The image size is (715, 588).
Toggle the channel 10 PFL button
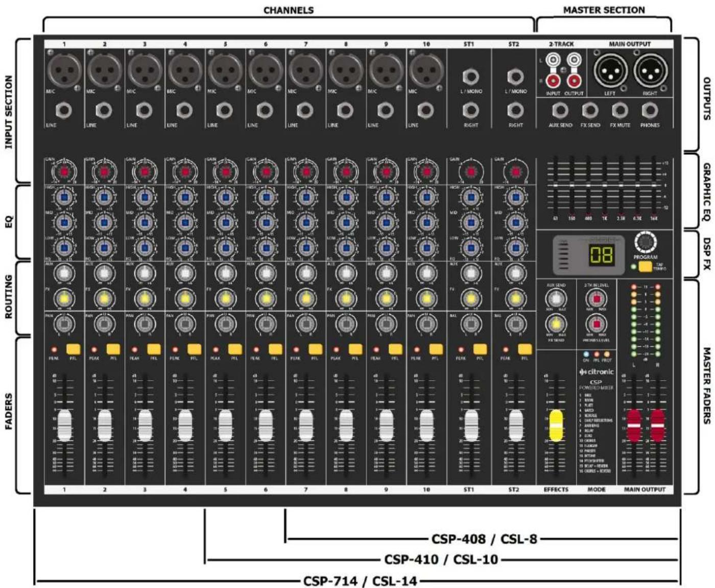pos(436,349)
